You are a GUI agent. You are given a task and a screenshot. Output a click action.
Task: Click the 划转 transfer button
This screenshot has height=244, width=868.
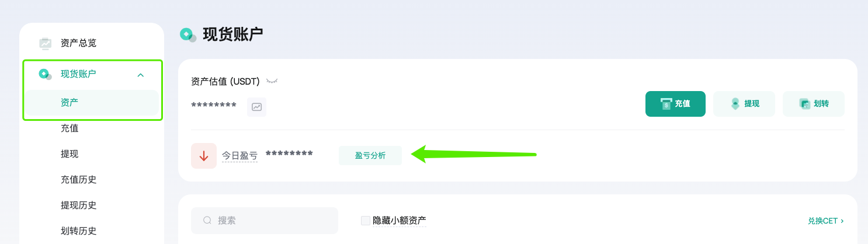point(814,104)
